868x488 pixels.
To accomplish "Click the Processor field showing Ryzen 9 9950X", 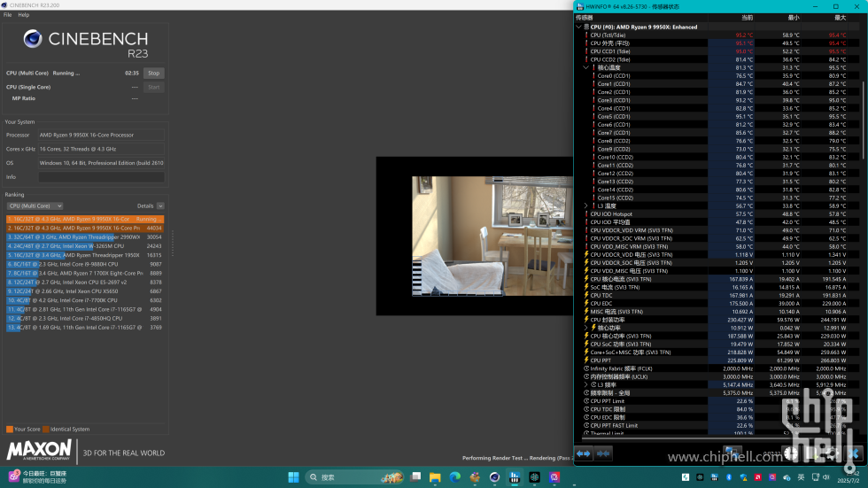I will pos(101,135).
